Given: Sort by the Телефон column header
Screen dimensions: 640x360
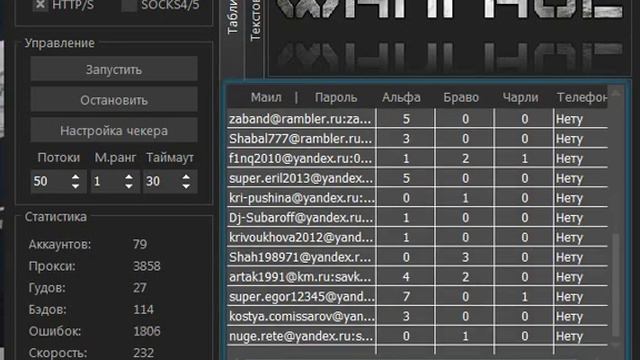Looking at the screenshot, I should (582, 98).
